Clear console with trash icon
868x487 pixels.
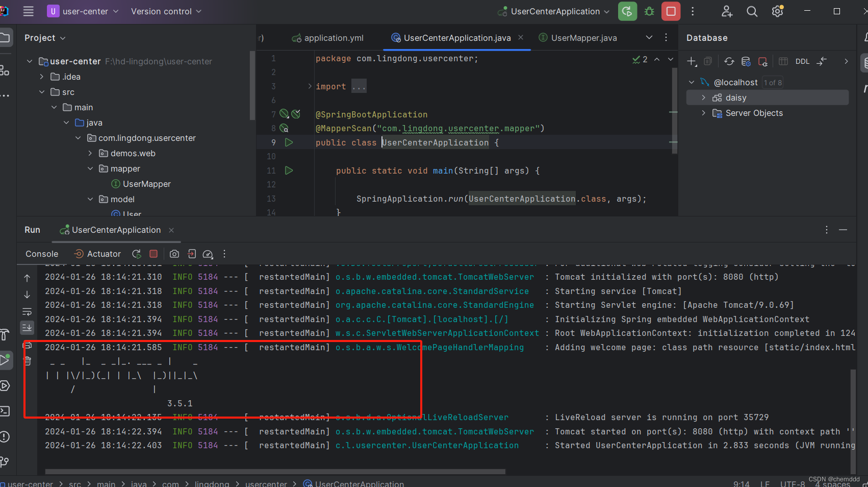pos(28,361)
